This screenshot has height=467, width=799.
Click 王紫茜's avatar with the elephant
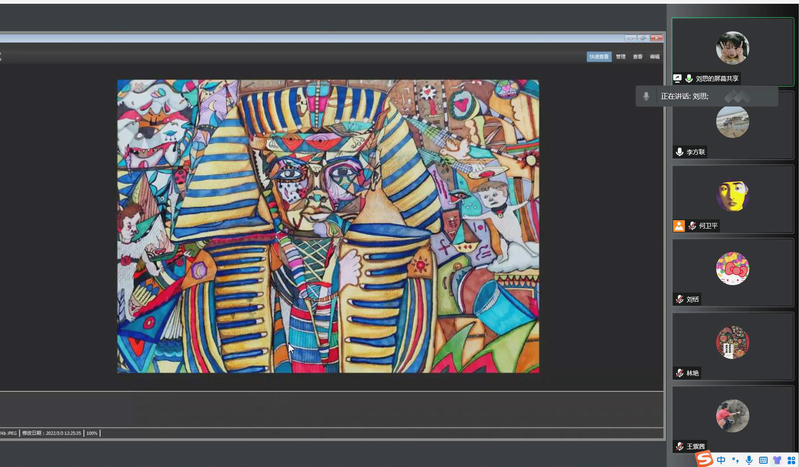[732, 416]
